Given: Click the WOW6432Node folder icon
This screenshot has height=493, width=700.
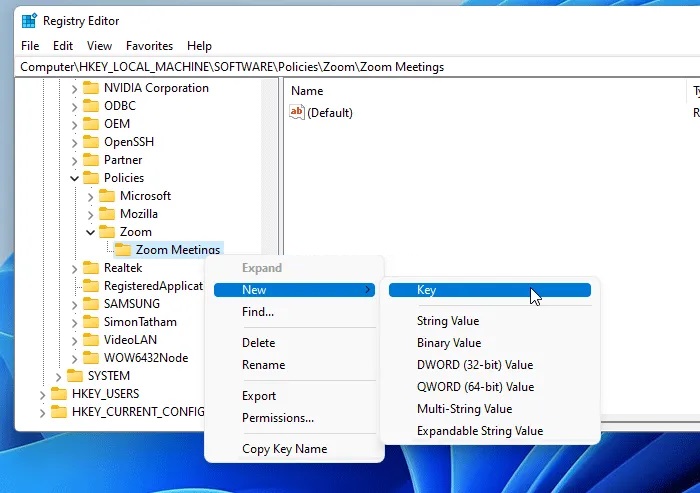Looking at the screenshot, I should (91, 358).
